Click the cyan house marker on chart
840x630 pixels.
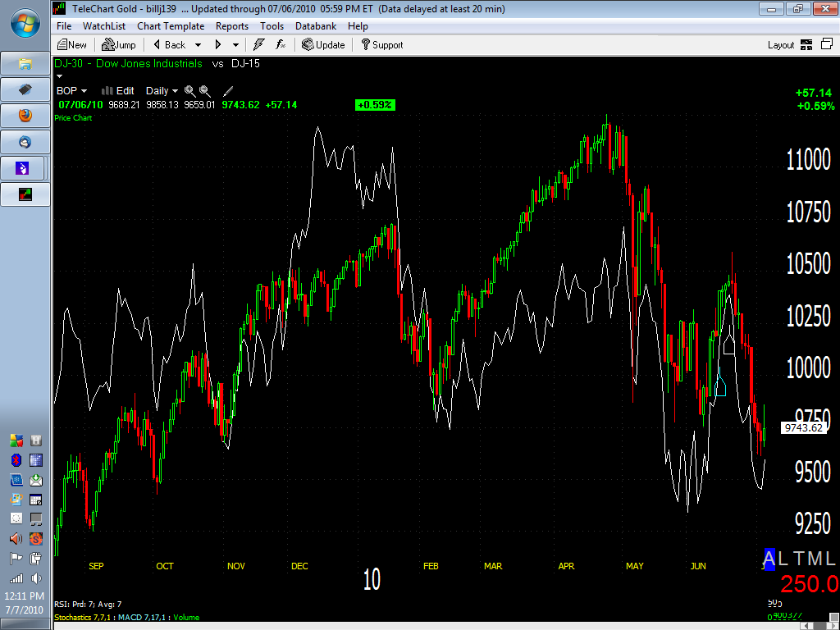[x=720, y=385]
